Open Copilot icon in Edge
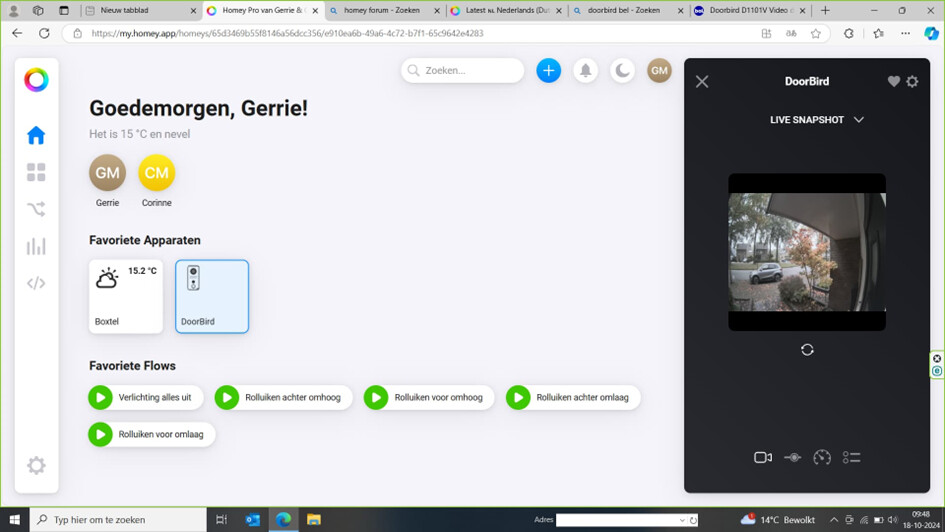Image resolution: width=945 pixels, height=532 pixels. 931,34
